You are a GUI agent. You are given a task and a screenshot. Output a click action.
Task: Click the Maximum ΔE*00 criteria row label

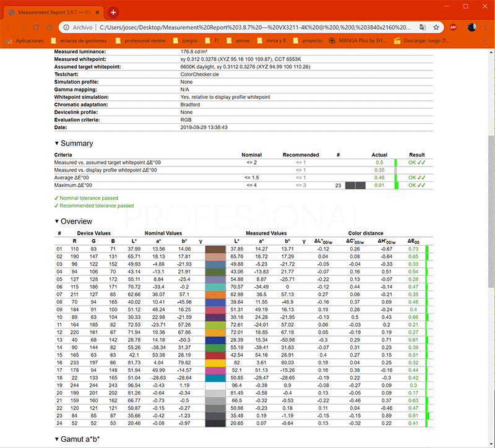point(73,185)
